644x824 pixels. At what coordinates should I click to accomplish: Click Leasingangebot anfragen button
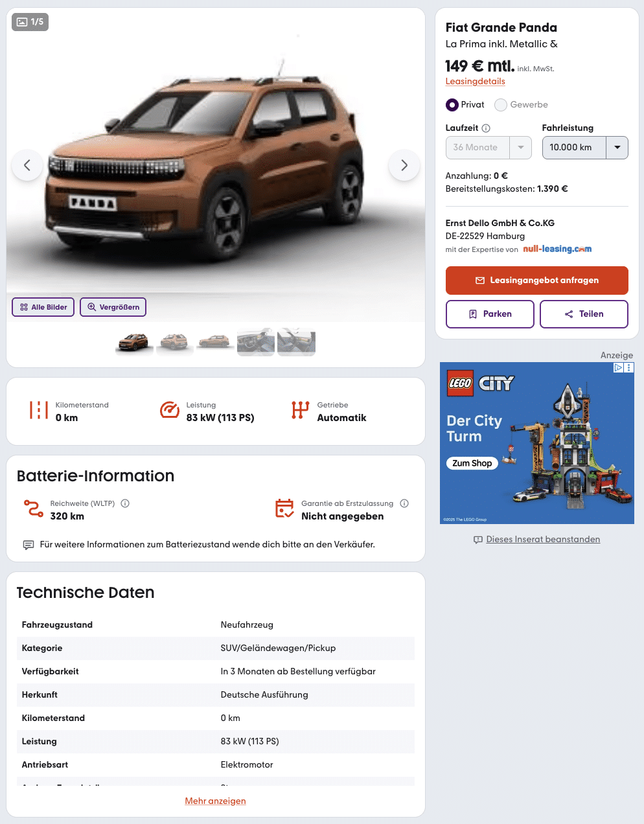pyautogui.click(x=537, y=280)
